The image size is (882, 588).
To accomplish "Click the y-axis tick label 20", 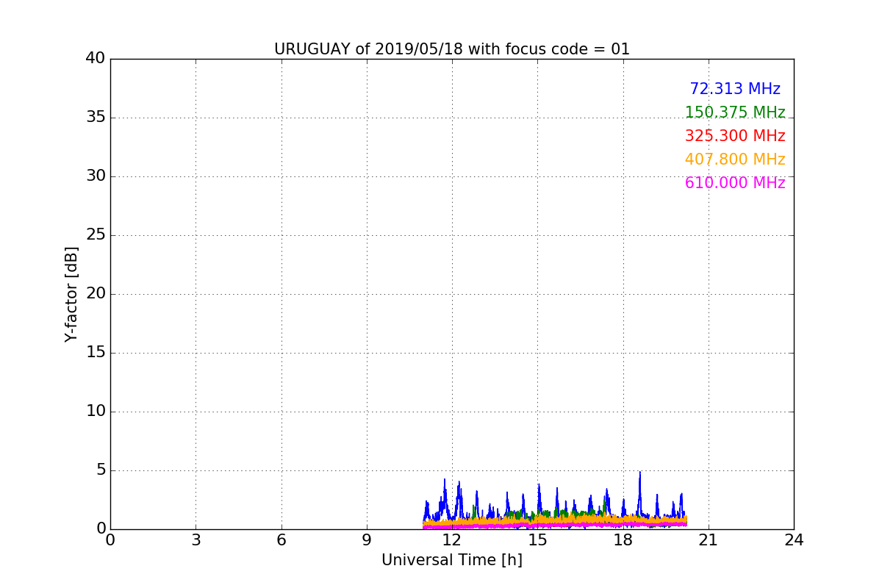I will 96,293.
